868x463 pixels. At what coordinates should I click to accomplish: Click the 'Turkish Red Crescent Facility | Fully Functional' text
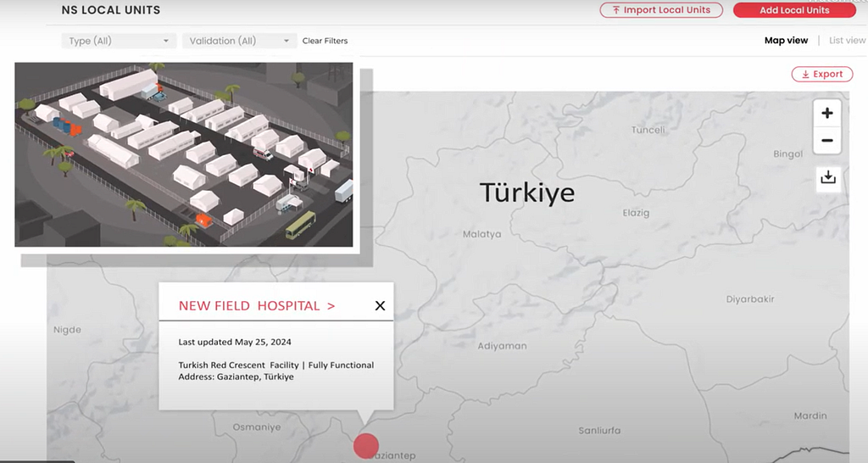275,365
